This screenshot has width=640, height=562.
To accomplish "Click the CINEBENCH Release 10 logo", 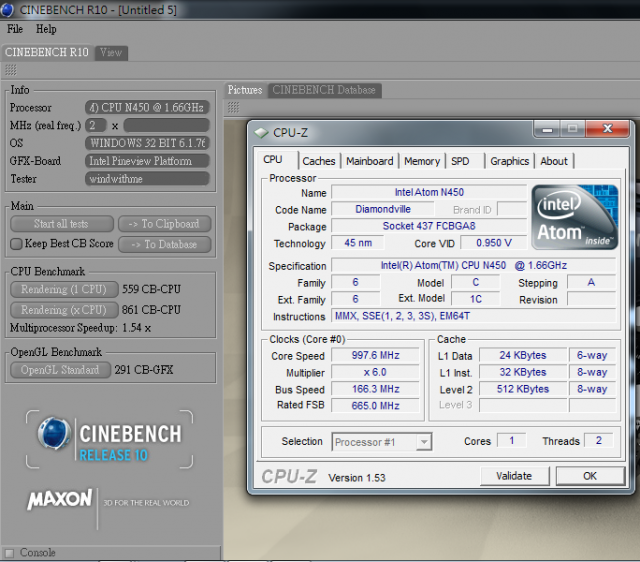I will point(109,440).
